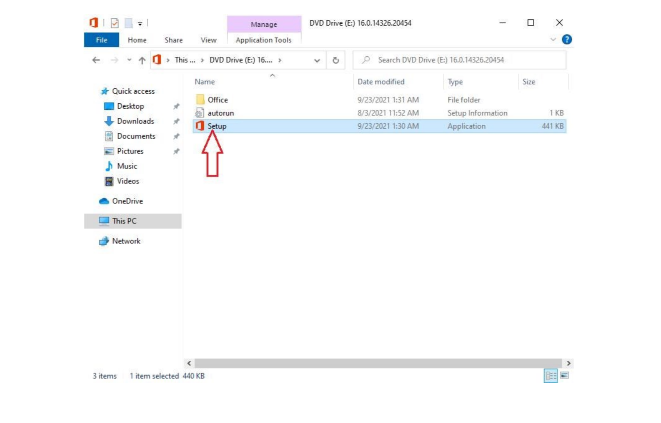Select This PC in navigation pane
Image resolution: width=661 pixels, height=423 pixels.
133,221
